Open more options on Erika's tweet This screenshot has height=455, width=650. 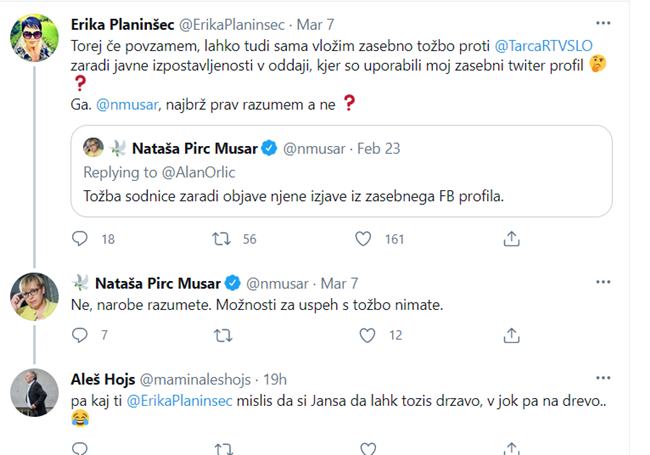pyautogui.click(x=599, y=21)
